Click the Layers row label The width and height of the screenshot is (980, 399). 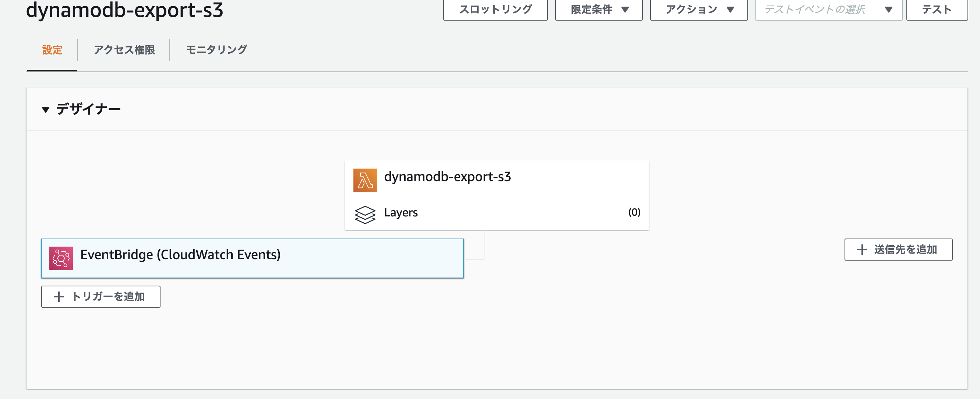401,212
